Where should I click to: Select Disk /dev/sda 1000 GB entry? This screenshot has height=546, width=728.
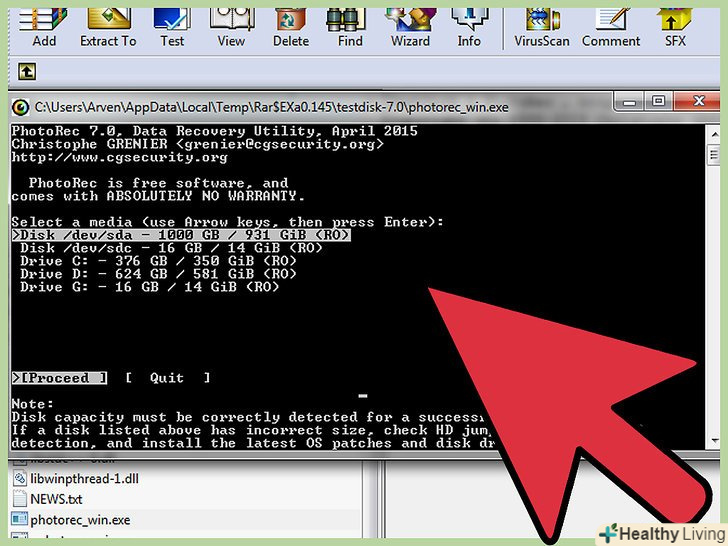coord(181,235)
